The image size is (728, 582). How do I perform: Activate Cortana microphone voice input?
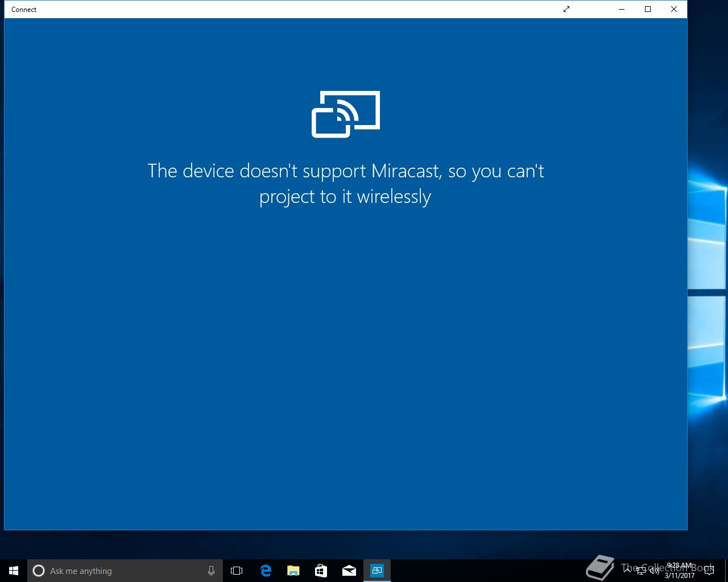tap(211, 571)
